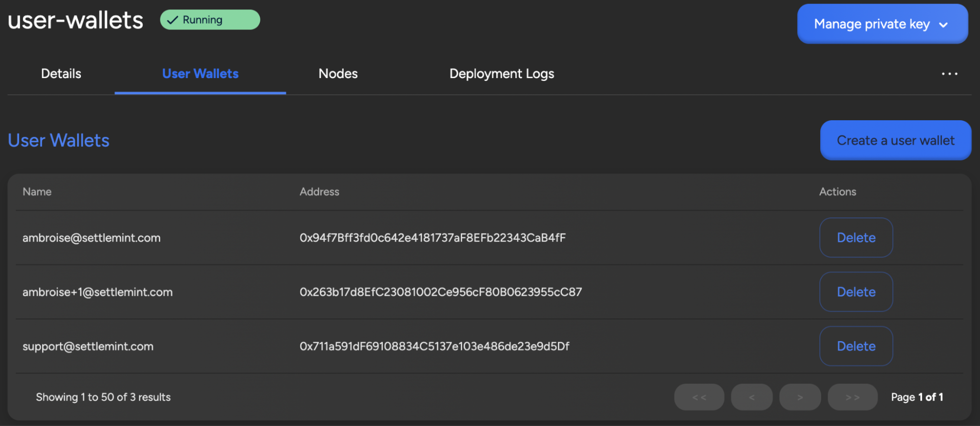Select ambroise+1@settlemint.com name cell
This screenshot has width=980, height=426.
[98, 292]
